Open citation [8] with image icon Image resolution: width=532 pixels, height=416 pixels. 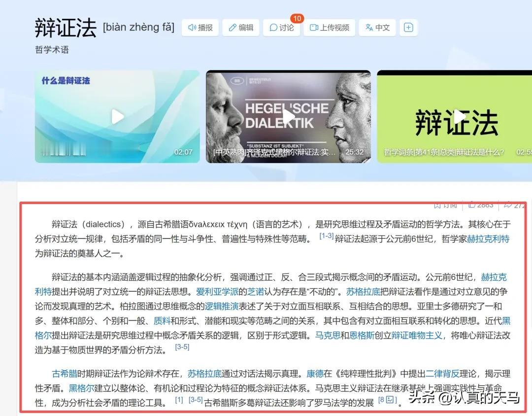(388, 400)
